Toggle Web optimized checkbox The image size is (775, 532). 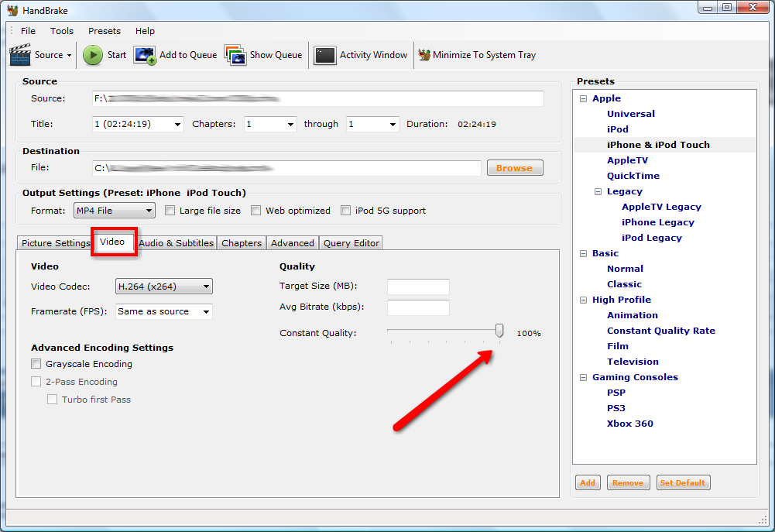[256, 211]
